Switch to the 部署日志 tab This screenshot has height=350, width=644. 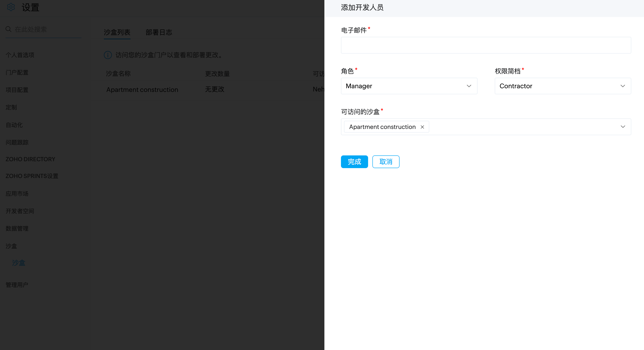(159, 32)
